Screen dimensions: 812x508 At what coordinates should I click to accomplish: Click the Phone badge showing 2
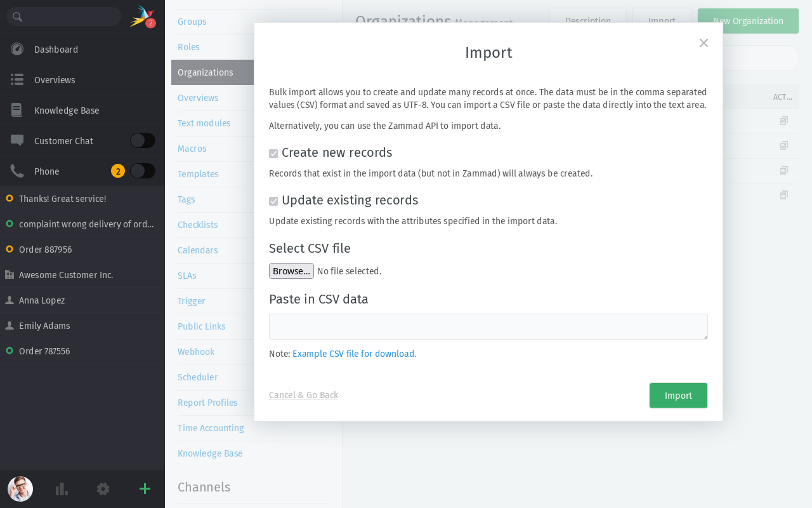click(x=118, y=171)
